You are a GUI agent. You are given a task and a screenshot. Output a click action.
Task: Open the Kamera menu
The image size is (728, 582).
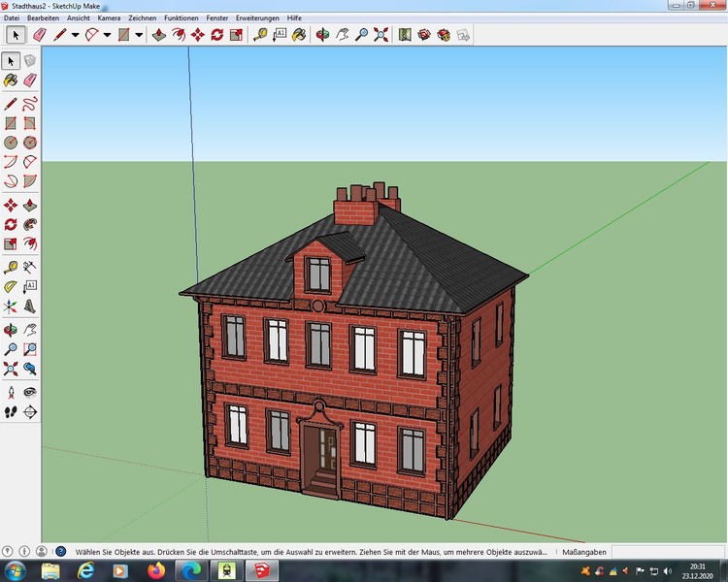[x=109, y=18]
